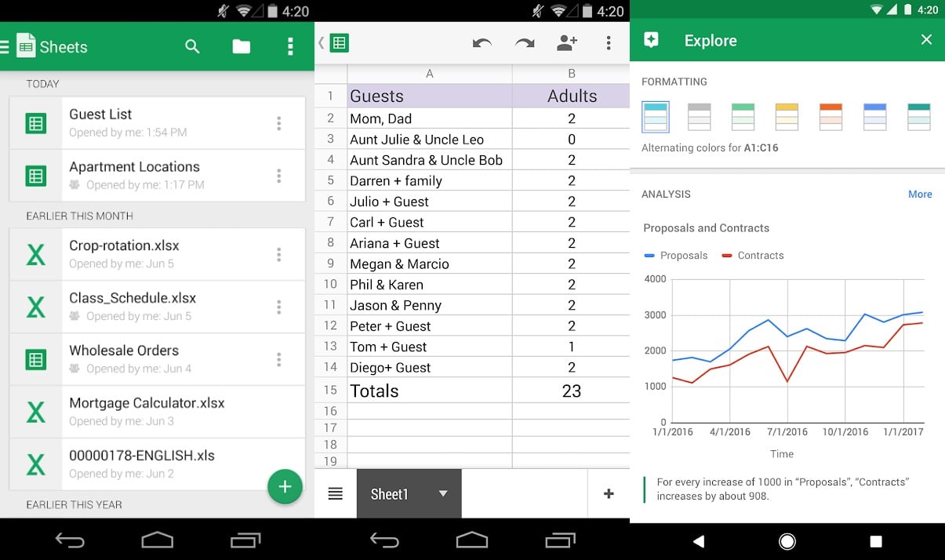This screenshot has width=945, height=560.
Task: Tap Android back button under Sheets file list
Action: pyautogui.click(x=70, y=540)
